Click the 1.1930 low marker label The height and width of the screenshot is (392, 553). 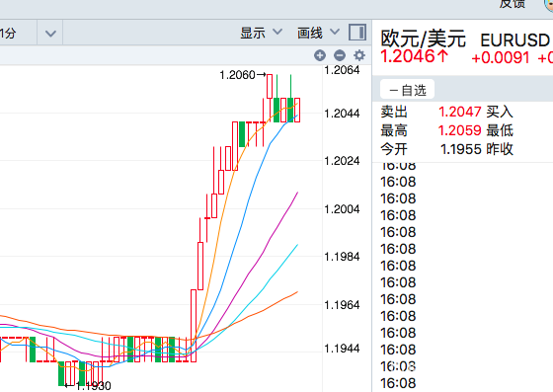click(x=94, y=386)
